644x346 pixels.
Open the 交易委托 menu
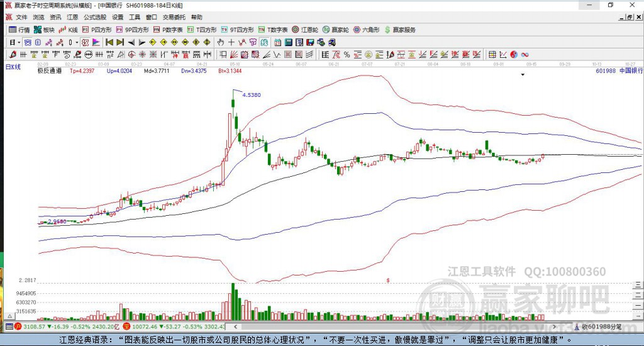pos(174,17)
